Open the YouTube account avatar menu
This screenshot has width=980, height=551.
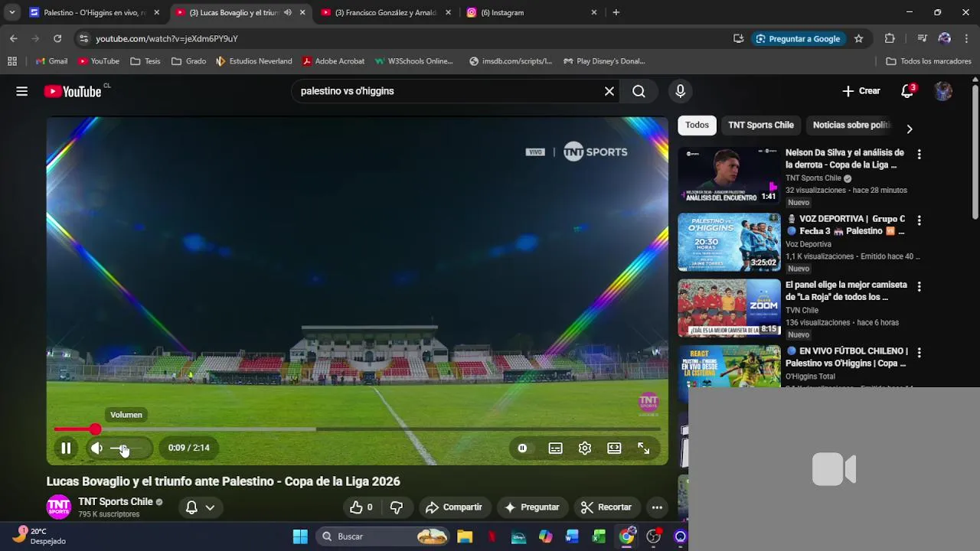[x=943, y=91]
